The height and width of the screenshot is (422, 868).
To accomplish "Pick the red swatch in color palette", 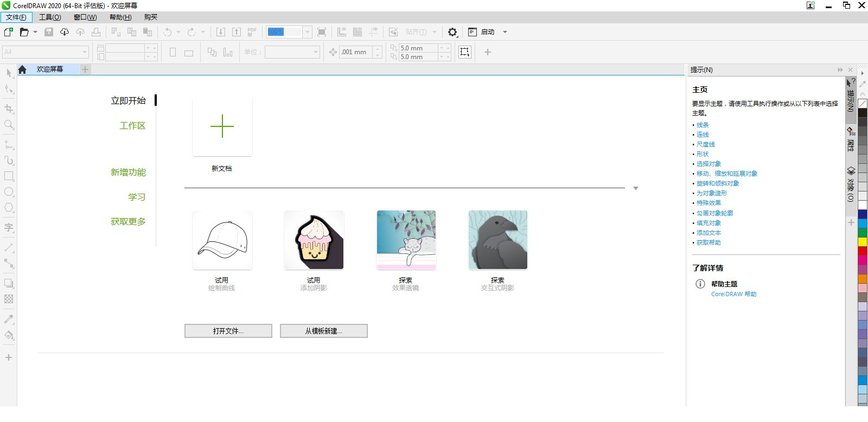I will click(863, 251).
